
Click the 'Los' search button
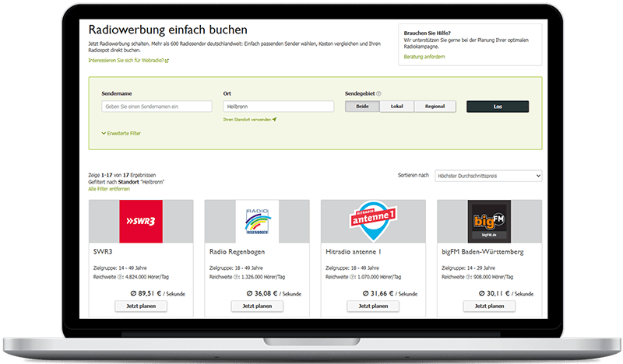point(498,107)
